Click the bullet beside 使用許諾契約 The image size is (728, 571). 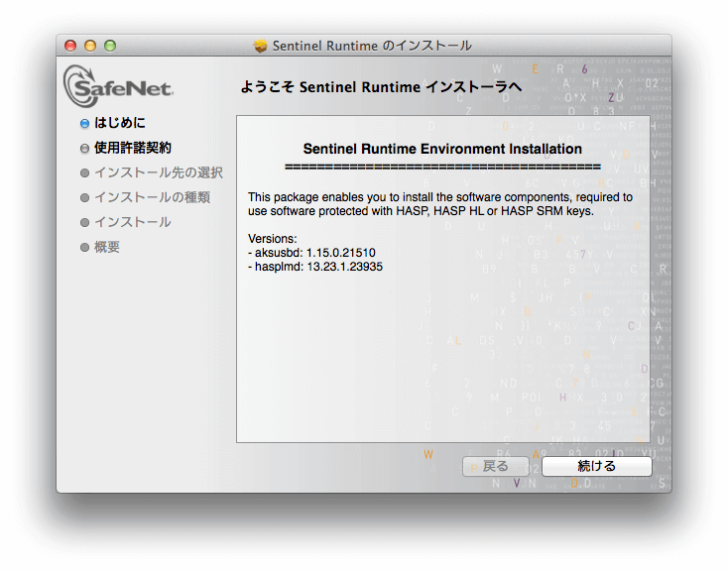(84, 149)
